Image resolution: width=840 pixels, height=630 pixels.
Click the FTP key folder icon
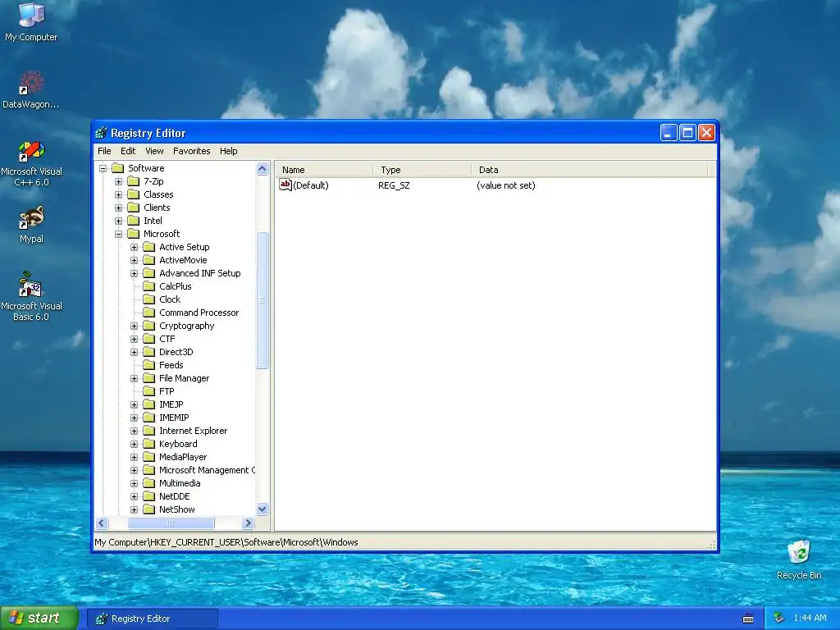pos(149,391)
